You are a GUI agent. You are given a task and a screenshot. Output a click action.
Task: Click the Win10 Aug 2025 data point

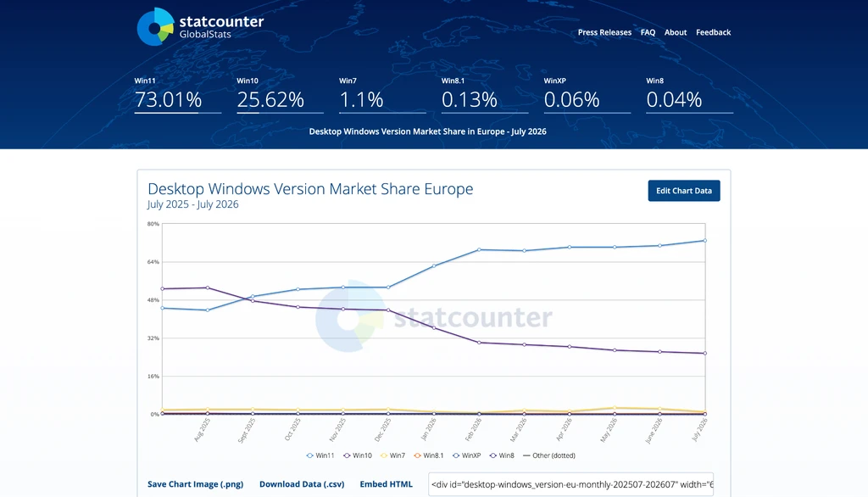click(208, 288)
